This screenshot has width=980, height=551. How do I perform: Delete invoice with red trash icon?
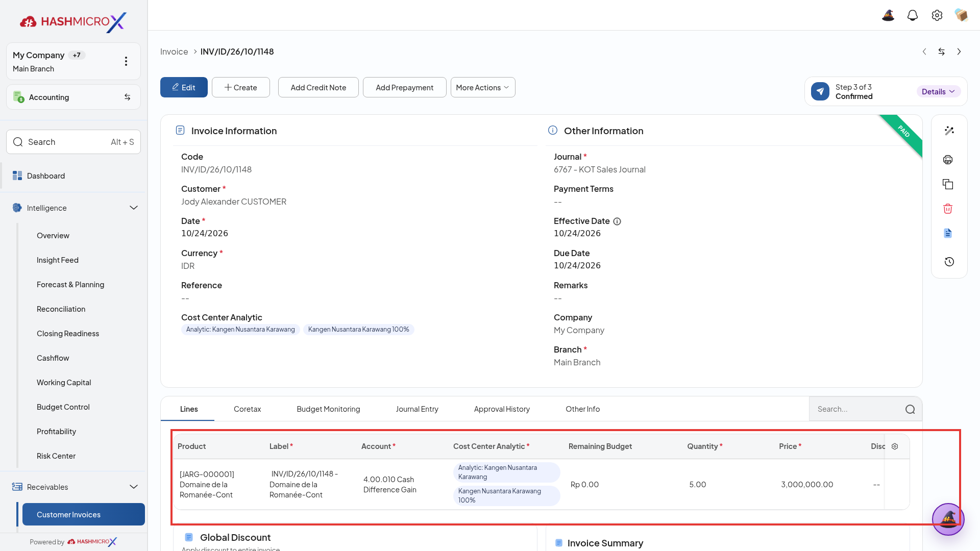948,209
